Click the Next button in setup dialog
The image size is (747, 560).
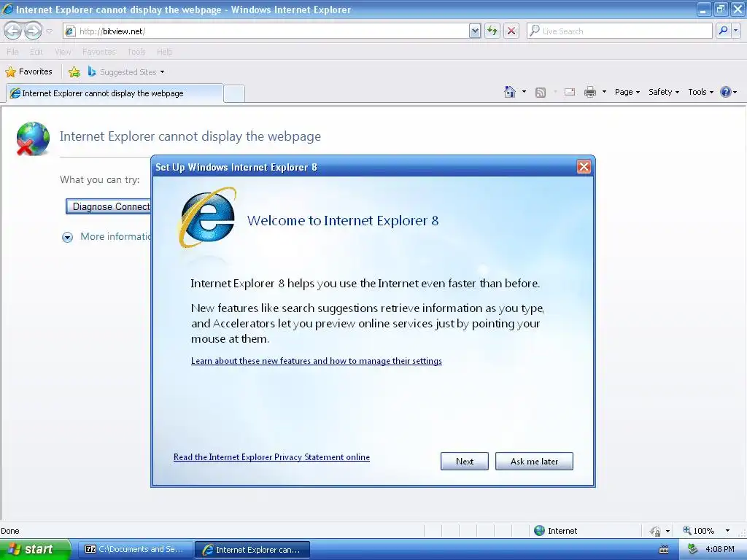pyautogui.click(x=465, y=461)
